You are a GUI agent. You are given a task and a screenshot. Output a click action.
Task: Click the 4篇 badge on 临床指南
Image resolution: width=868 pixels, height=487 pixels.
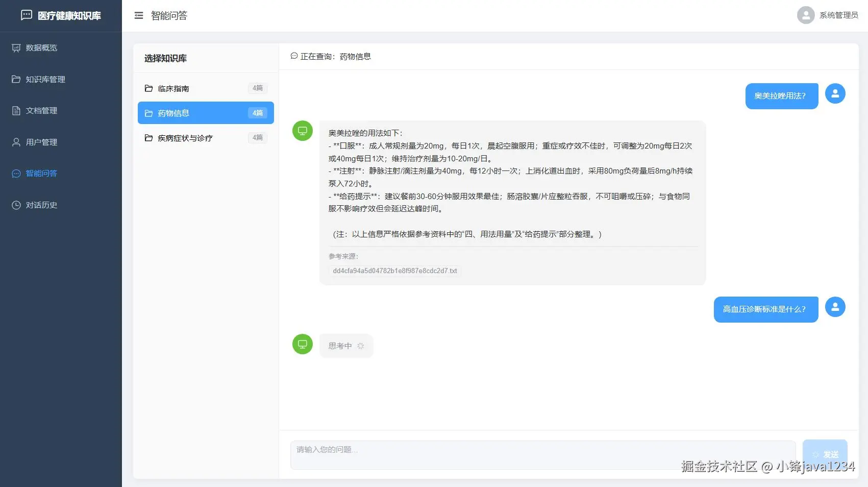coord(258,88)
